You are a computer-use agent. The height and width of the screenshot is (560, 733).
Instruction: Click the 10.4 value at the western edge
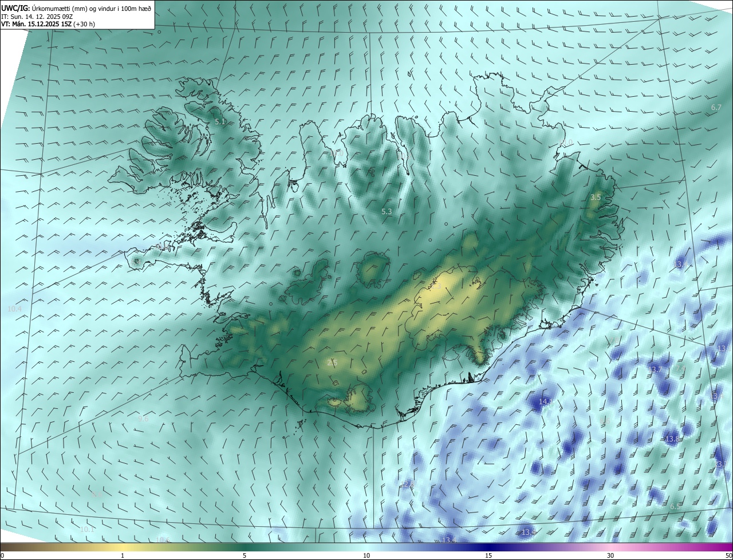click(x=15, y=309)
